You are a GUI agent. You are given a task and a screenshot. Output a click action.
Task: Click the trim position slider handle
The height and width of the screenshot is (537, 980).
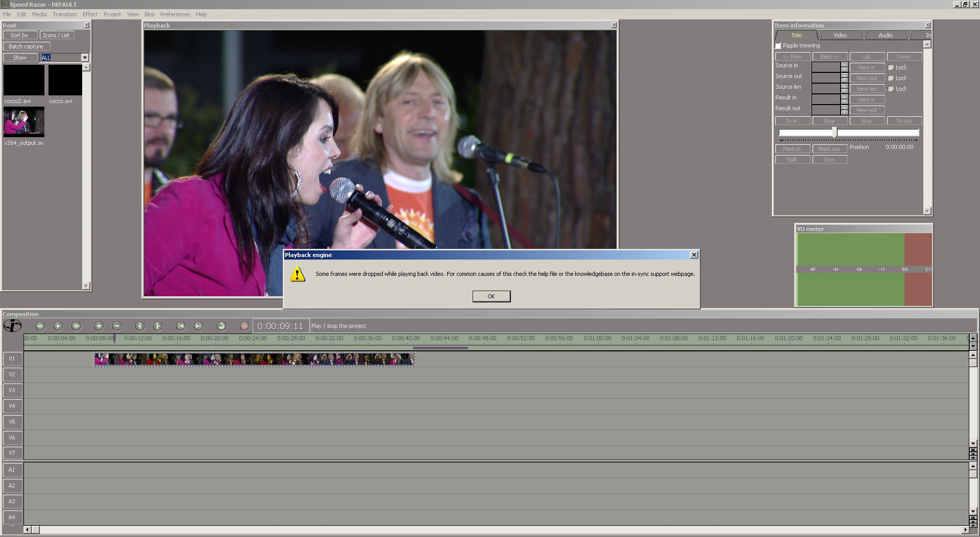[x=835, y=133]
